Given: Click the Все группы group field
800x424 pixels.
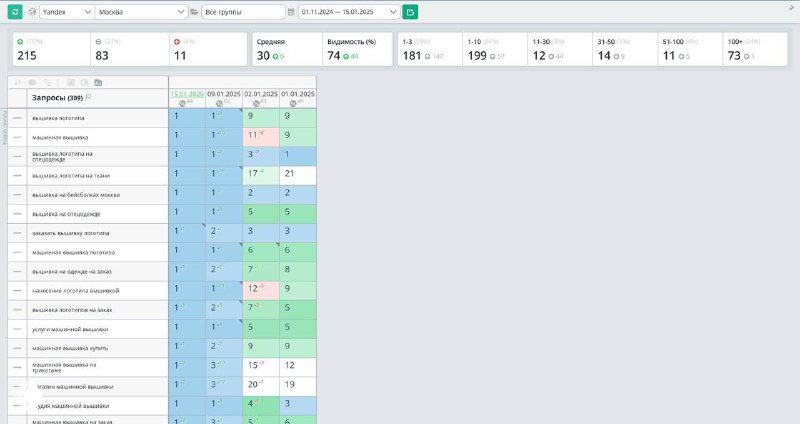Looking at the screenshot, I should point(243,12).
